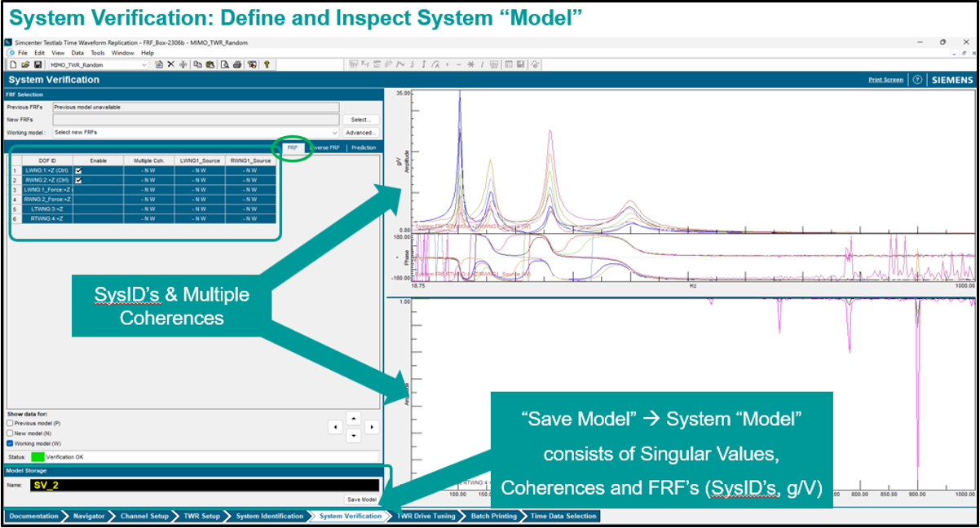The image size is (980, 528).
Task: Click the Copy toolbar icon
Action: pos(198,64)
